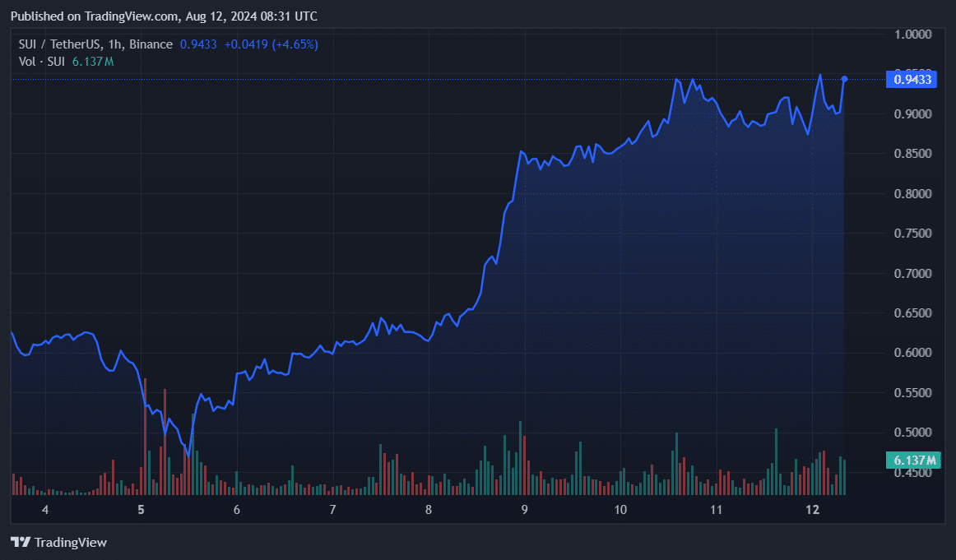Click date label 7 on time axis
This screenshot has width=956, height=560.
pyautogui.click(x=332, y=509)
